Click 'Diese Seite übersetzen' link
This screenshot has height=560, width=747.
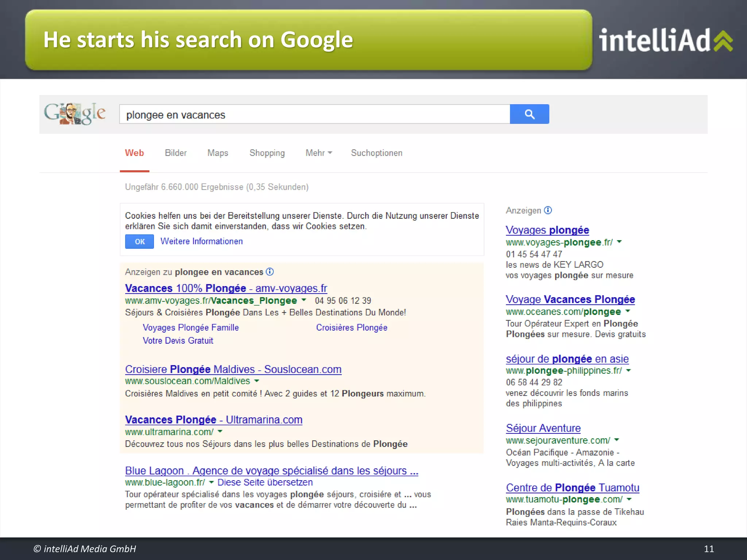pos(265,482)
